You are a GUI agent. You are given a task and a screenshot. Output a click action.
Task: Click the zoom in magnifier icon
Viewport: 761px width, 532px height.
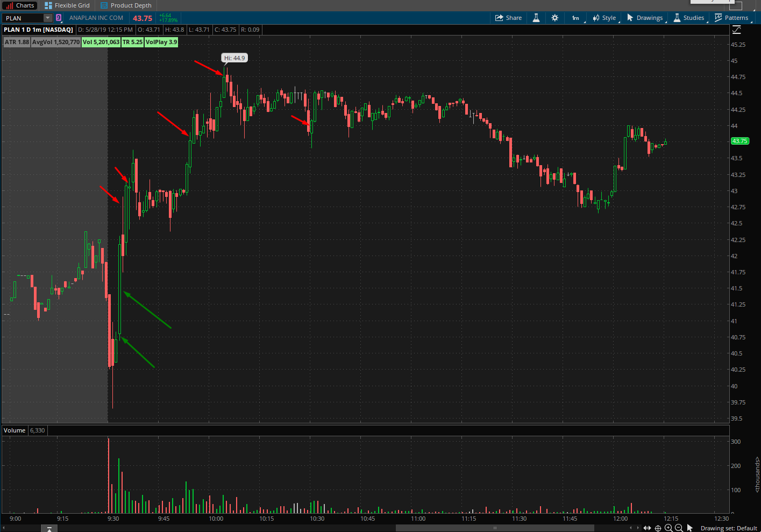[x=668, y=528]
